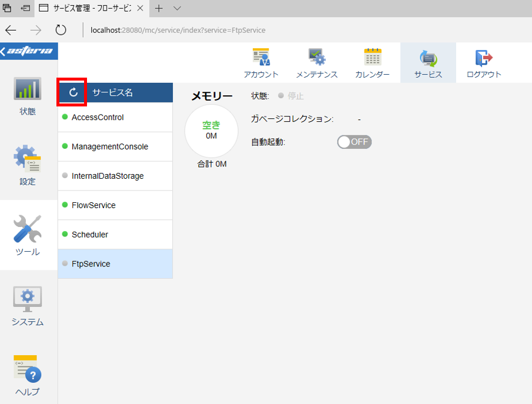Reload the page with browser refresh button
532x404 pixels.
click(61, 30)
